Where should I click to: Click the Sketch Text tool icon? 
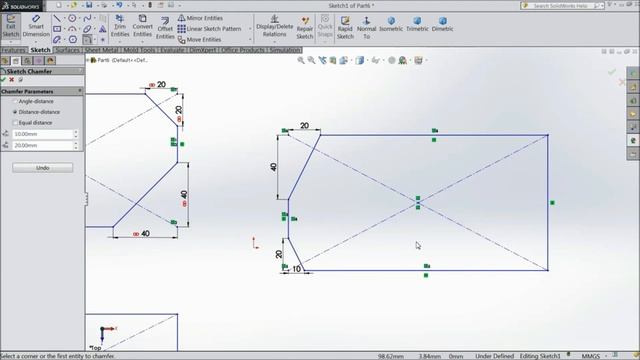102,29
